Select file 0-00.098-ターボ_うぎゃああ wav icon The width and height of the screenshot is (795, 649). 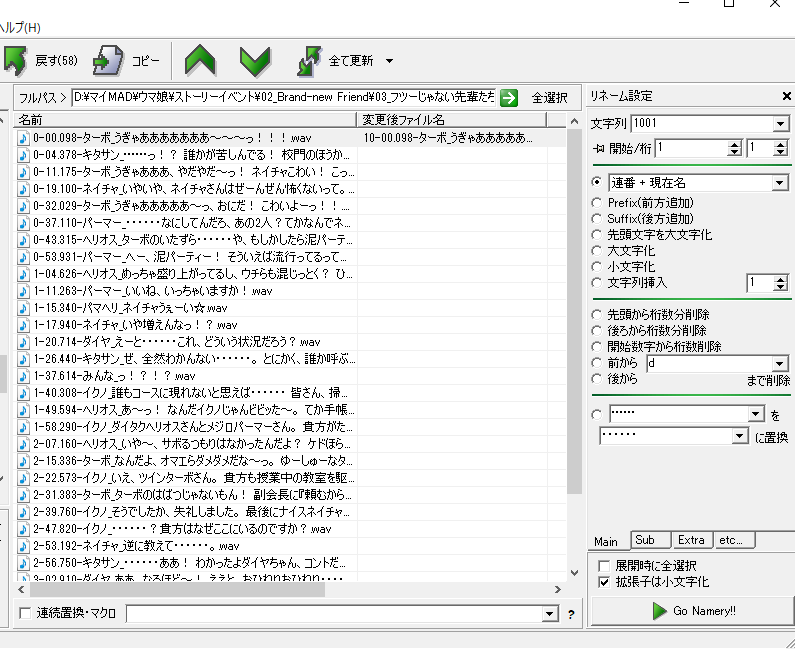coord(23,138)
